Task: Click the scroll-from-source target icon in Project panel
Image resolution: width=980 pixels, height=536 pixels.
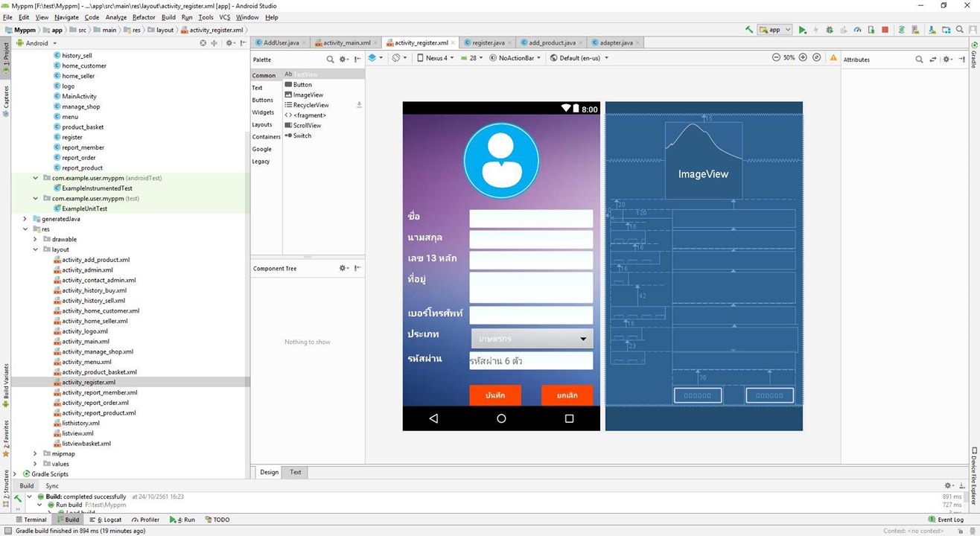Action: (203, 43)
